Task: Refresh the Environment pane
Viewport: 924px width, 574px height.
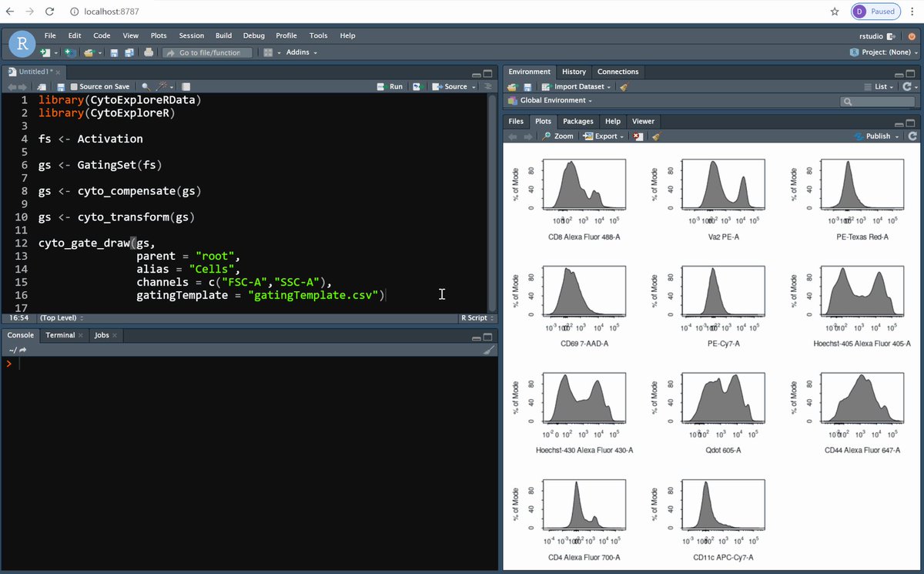Action: [909, 87]
